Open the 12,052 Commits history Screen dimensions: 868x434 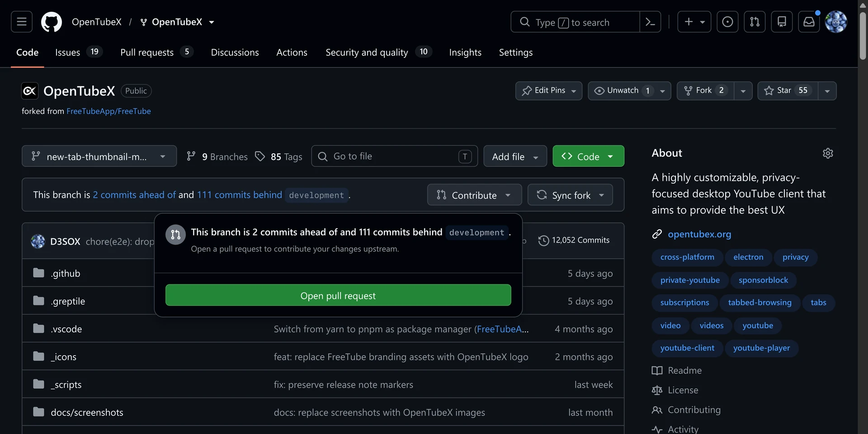pos(574,240)
